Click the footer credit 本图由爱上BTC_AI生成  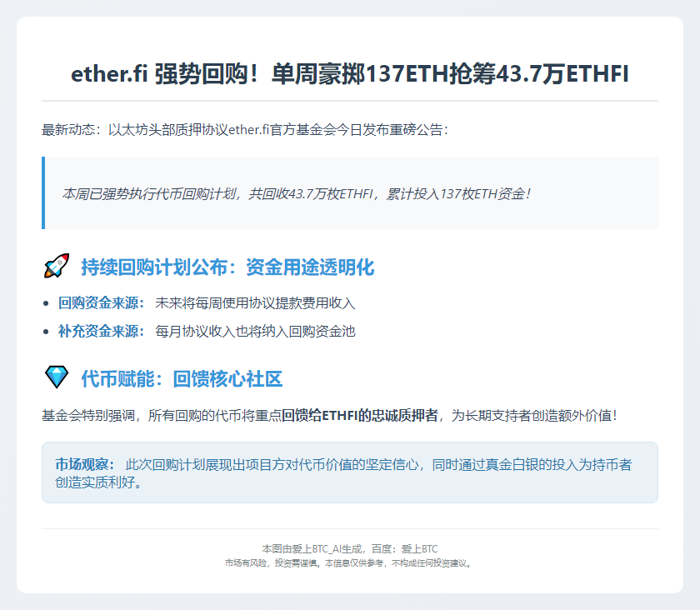pos(312,549)
